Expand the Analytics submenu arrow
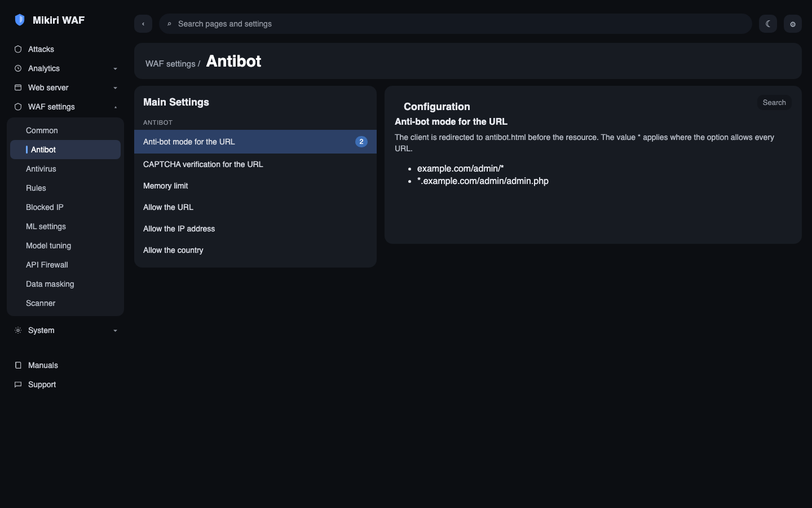The image size is (812, 508). point(115,69)
